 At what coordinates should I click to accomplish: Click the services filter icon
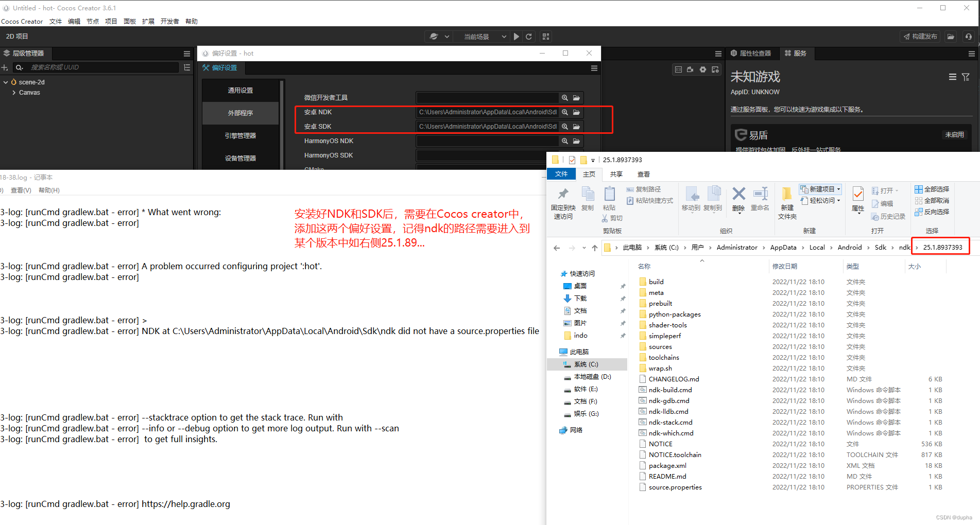(x=966, y=77)
